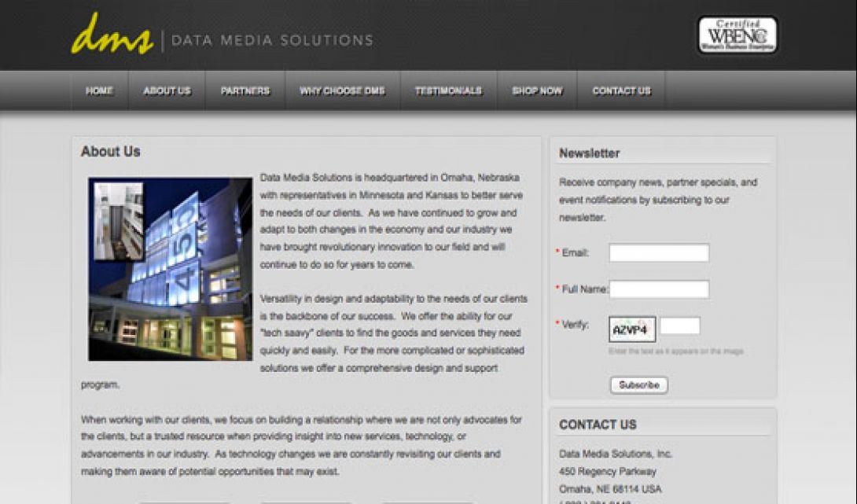Click the CONTACT US sidebar heading
Image resolution: width=857 pixels, height=504 pixels.
(598, 425)
